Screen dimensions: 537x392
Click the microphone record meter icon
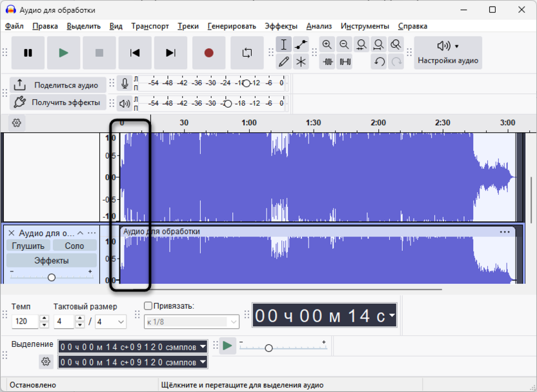(x=125, y=83)
